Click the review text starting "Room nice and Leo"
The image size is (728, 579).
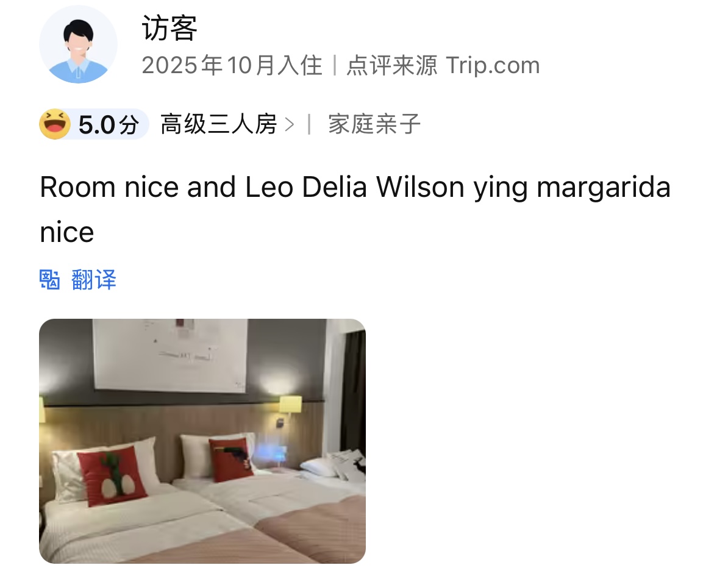(355, 209)
